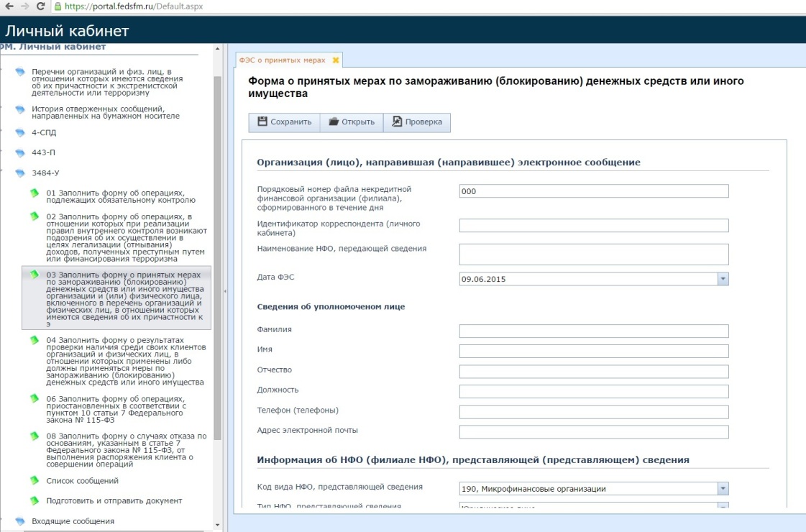
Task: Click the folder icon on Открыть
Action: pos(334,121)
